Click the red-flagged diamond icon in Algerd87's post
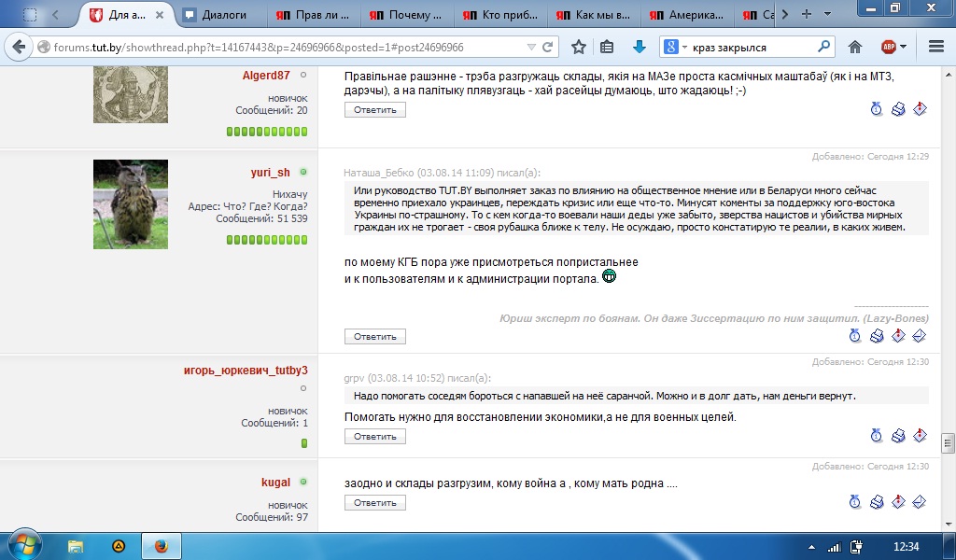 click(920, 109)
